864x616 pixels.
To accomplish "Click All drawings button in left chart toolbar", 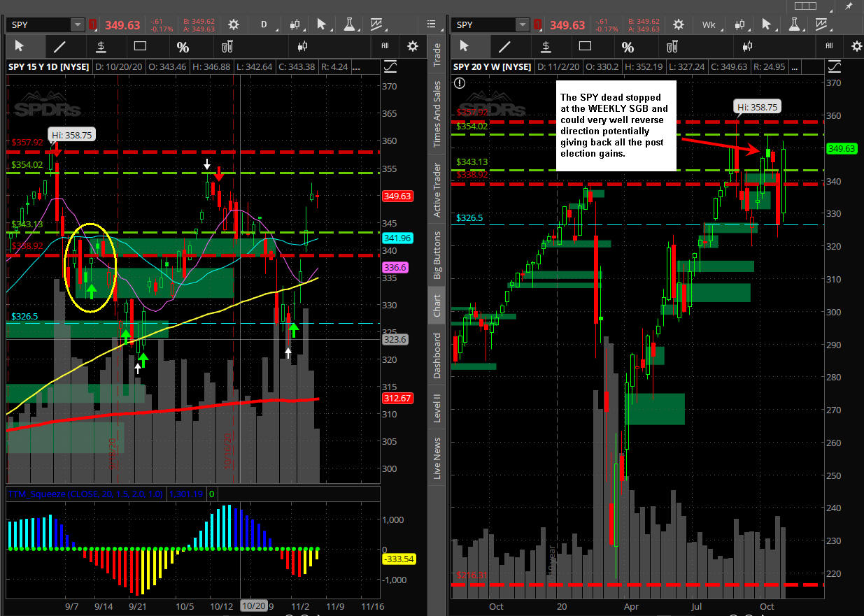I will click(x=385, y=46).
